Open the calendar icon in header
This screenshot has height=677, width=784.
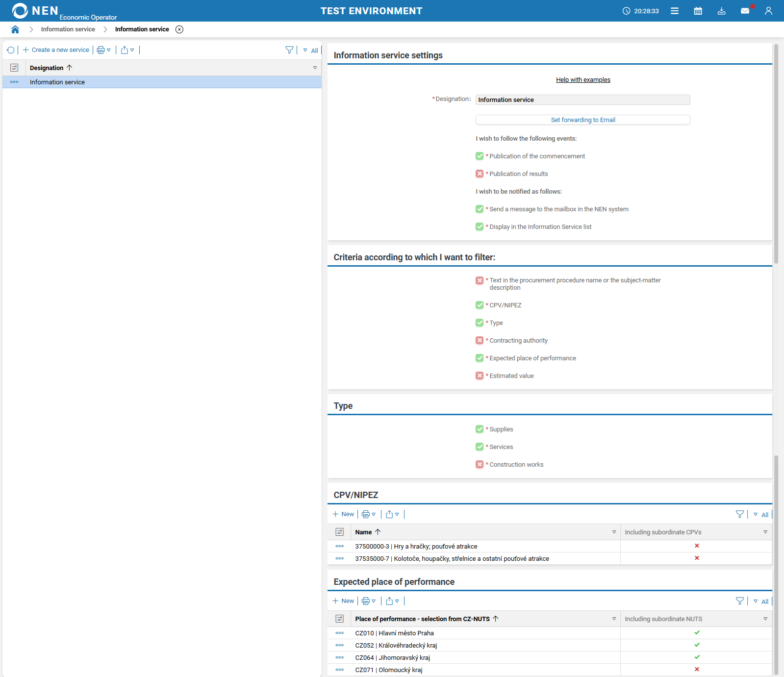(x=698, y=11)
